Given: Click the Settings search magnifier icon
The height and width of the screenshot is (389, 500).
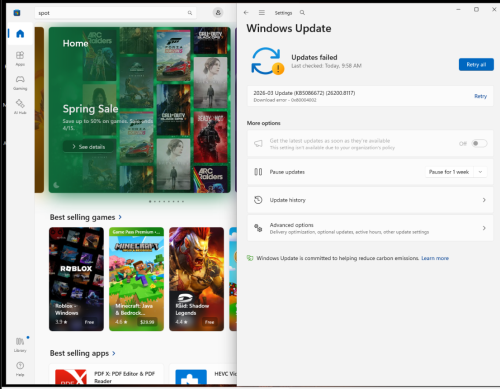Looking at the screenshot, I should pyautogui.click(x=302, y=13).
